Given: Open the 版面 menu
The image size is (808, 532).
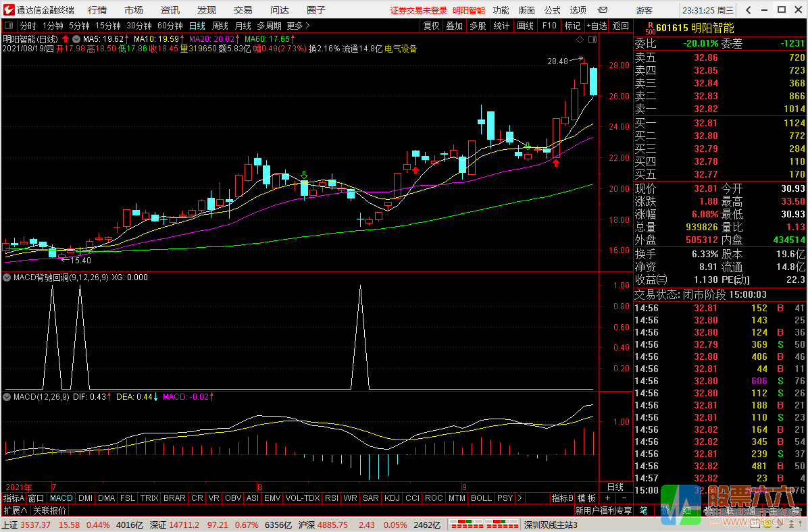Looking at the screenshot, I should point(526,9).
